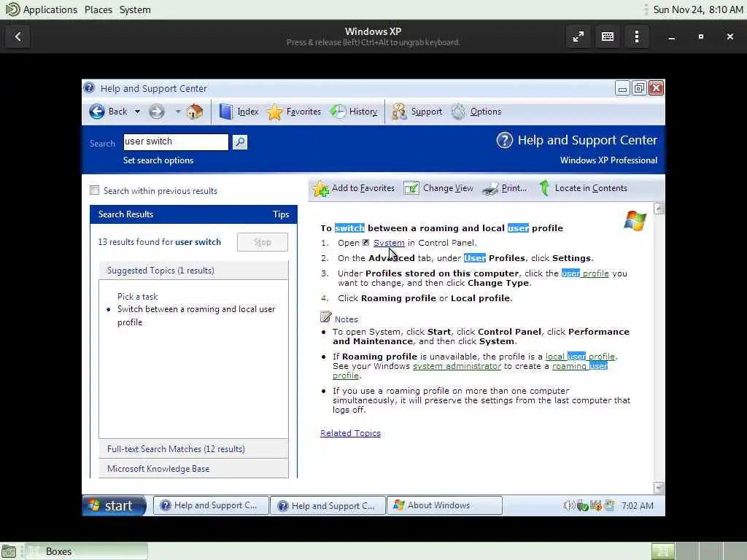The width and height of the screenshot is (747, 560).
Task: Open System menu in top panel
Action: tap(135, 9)
